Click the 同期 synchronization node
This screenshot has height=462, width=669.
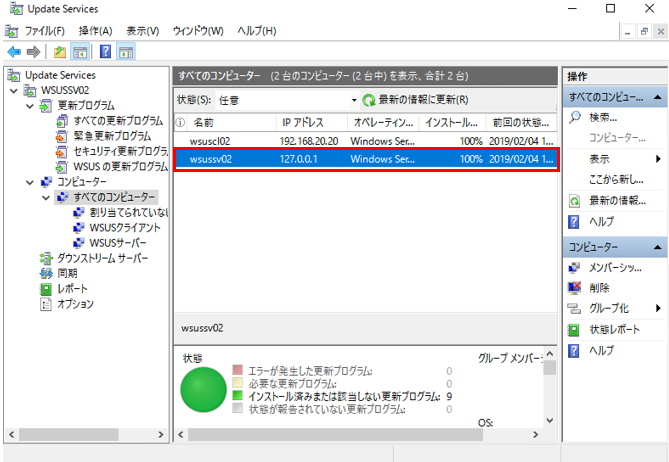pos(66,273)
